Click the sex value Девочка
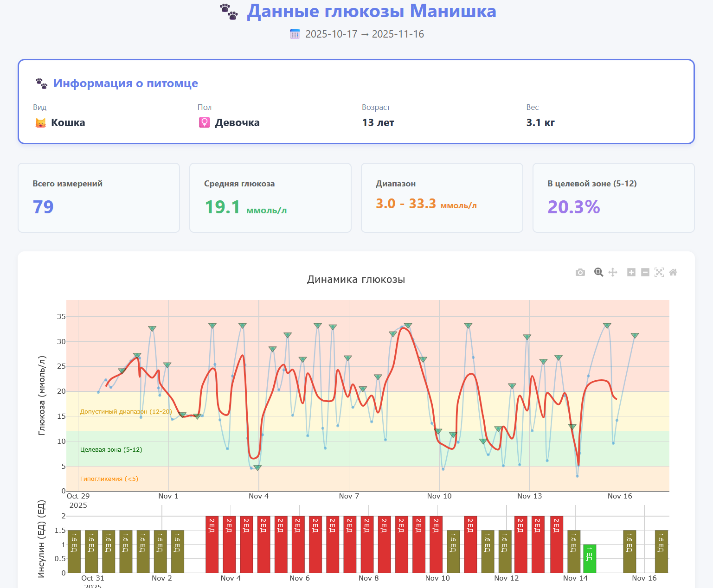 (238, 123)
